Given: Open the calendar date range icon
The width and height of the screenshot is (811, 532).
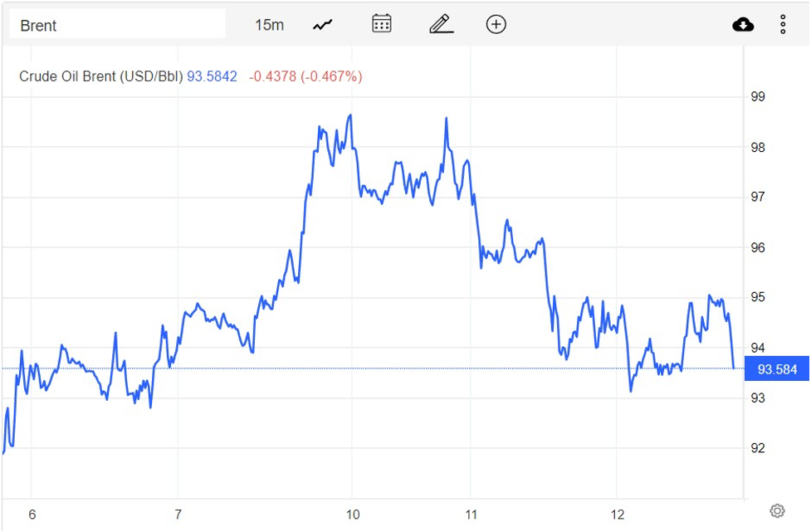Looking at the screenshot, I should pyautogui.click(x=381, y=24).
